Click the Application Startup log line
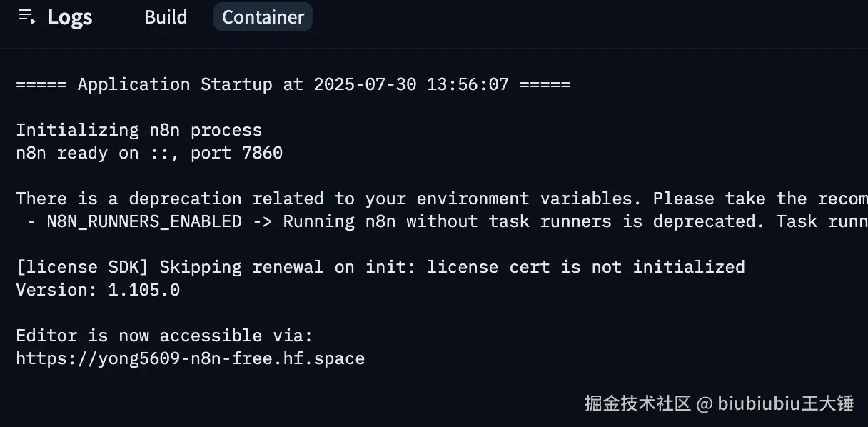This screenshot has height=427, width=868. point(293,84)
